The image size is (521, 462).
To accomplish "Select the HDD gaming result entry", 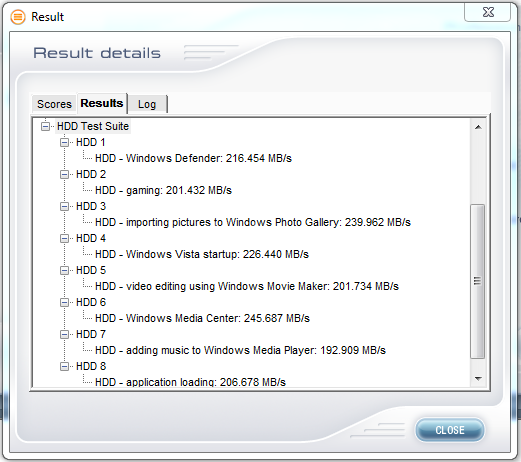I will pos(163,190).
